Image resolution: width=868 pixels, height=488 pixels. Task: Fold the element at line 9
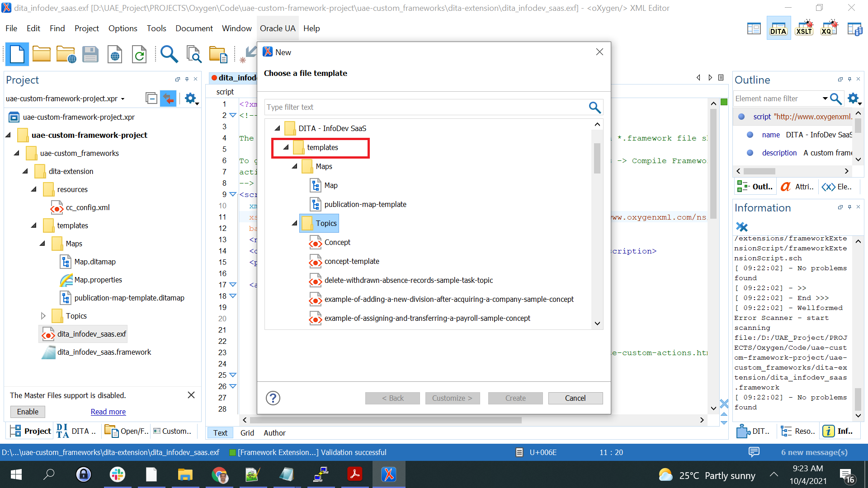pyautogui.click(x=233, y=194)
